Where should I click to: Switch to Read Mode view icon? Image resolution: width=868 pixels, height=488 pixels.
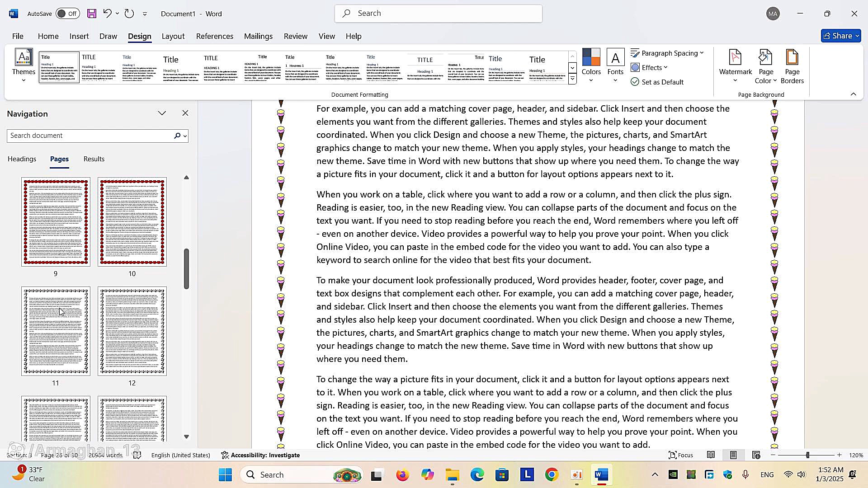[711, 455]
